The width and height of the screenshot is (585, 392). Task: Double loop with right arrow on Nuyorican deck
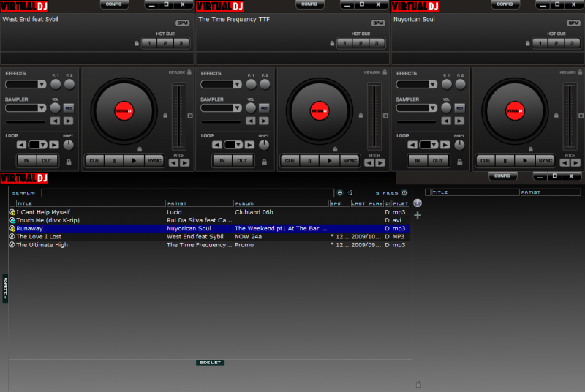click(445, 145)
